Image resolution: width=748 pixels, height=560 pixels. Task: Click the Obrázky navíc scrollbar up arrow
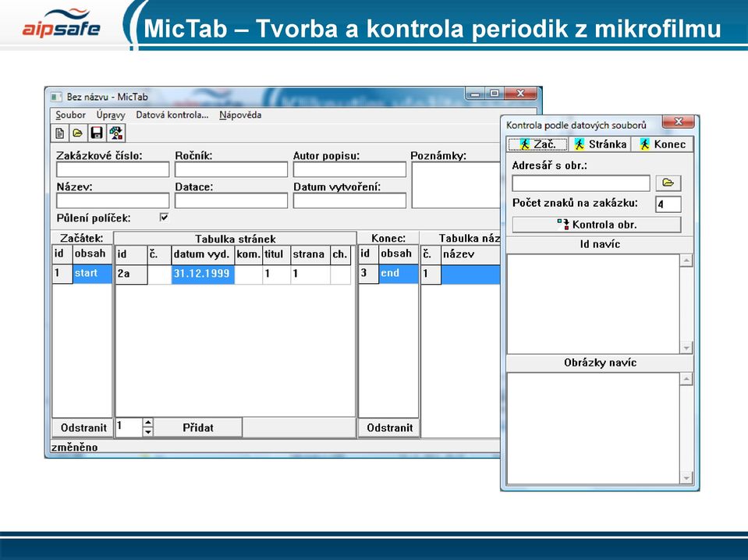pos(686,379)
